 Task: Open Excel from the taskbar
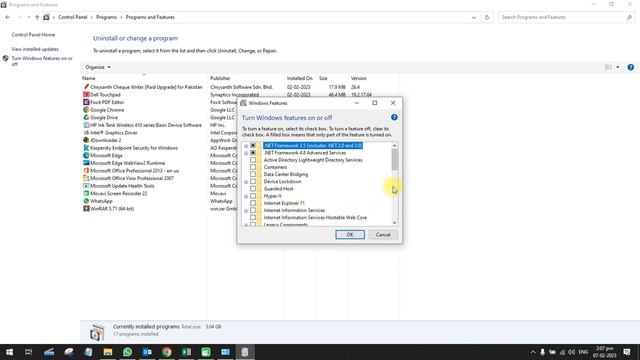pos(186,352)
